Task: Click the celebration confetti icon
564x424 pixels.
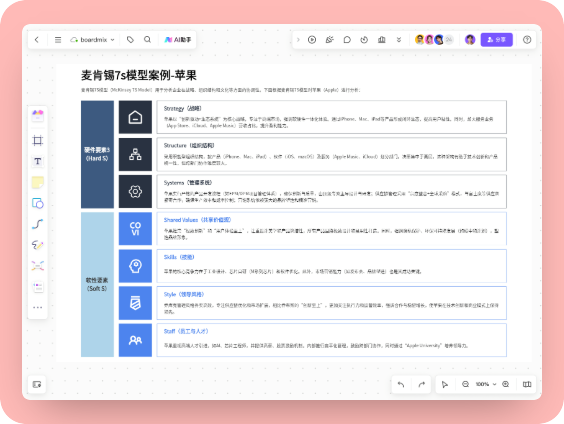Action: tap(329, 40)
